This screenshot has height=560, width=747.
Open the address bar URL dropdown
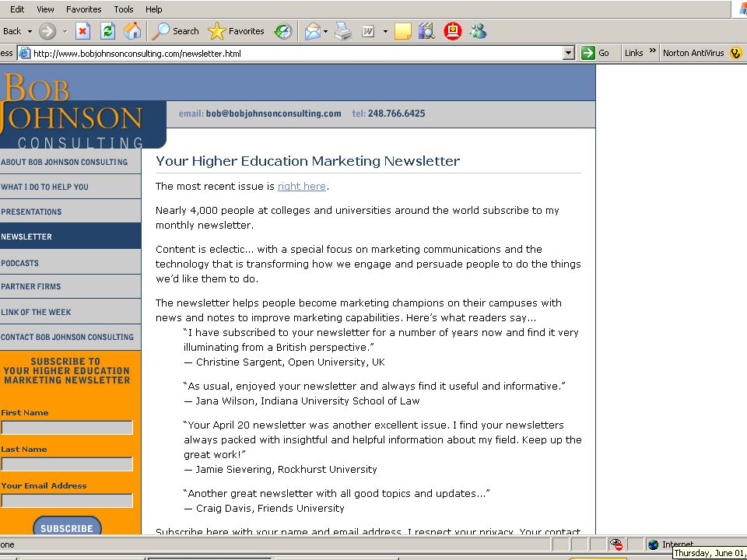[x=568, y=53]
